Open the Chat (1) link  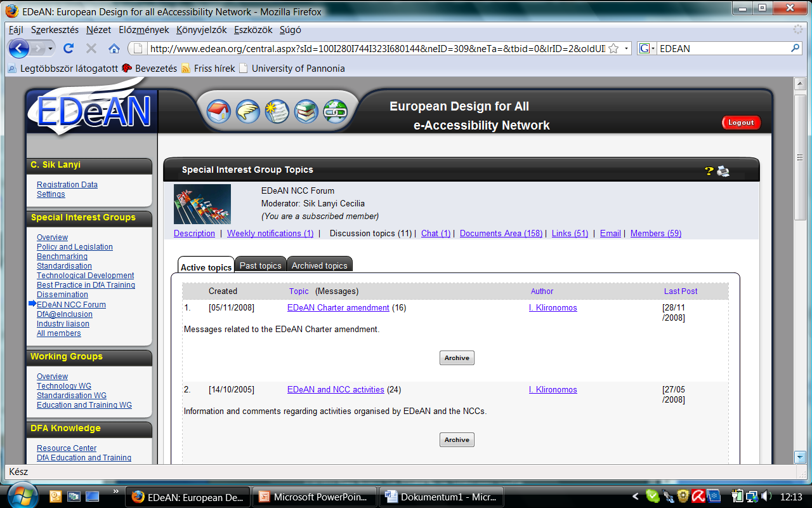(436, 234)
